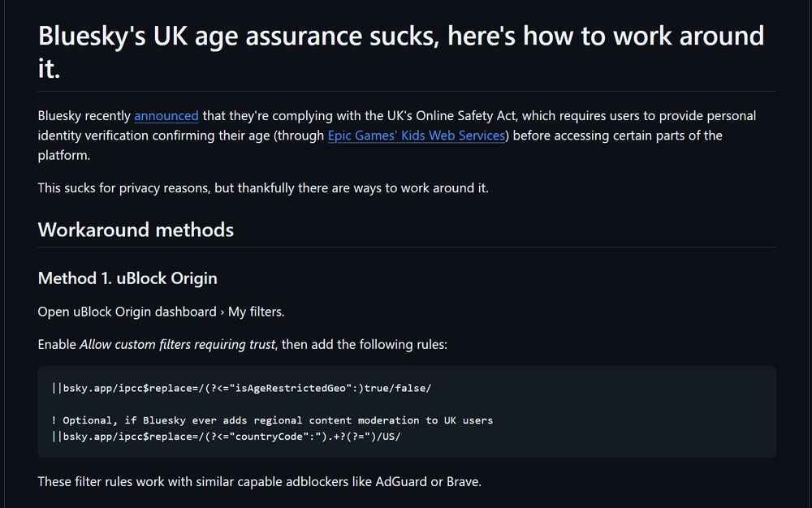Screen dimensions: 812x508
Task: Click "true/false/" in the first filter rule
Action: [398, 388]
